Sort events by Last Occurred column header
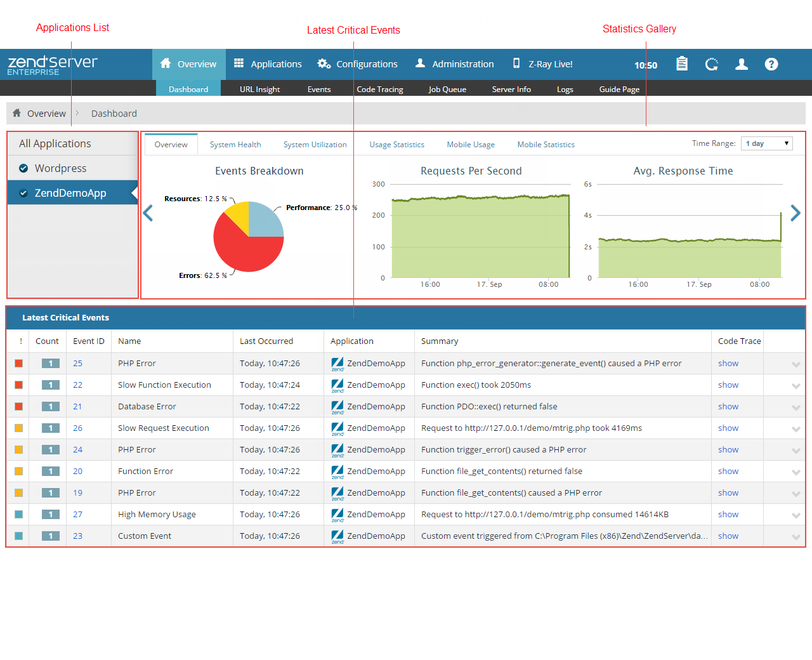This screenshot has width=812, height=660. 266,341
